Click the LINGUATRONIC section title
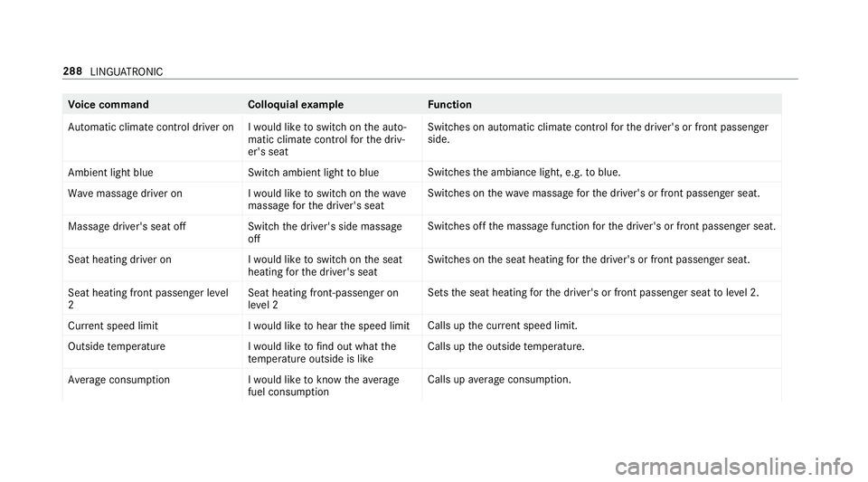The image size is (868, 482). pyautogui.click(x=127, y=72)
